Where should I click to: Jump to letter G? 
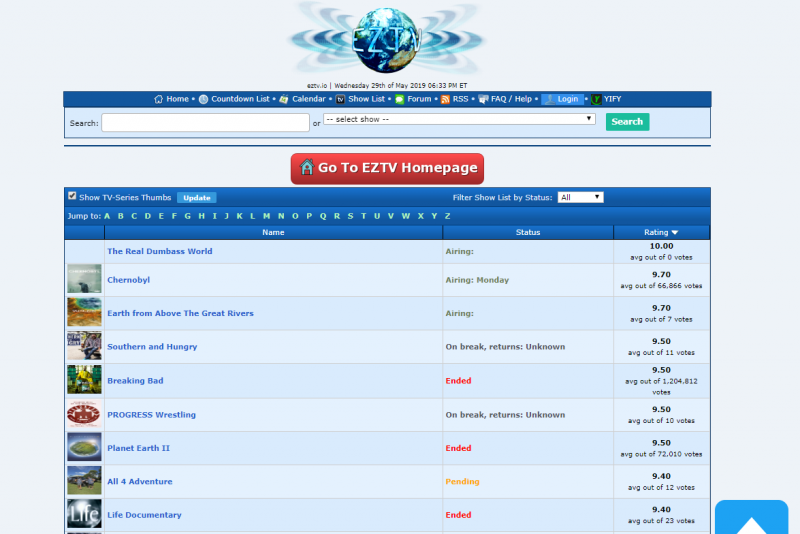(x=188, y=216)
